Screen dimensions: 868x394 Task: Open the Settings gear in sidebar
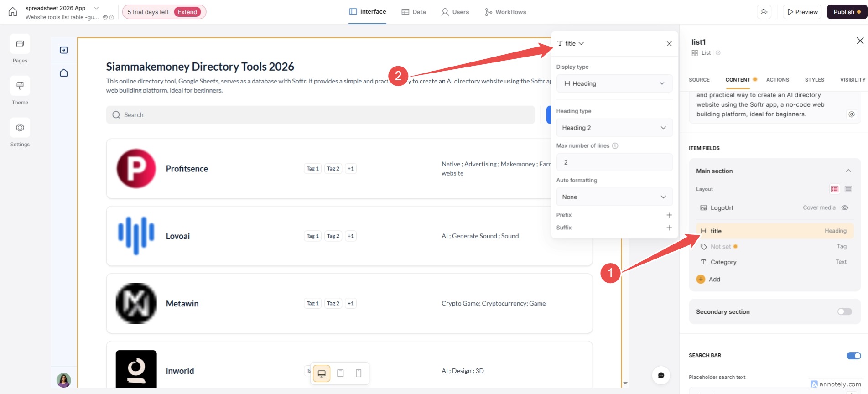tap(20, 128)
